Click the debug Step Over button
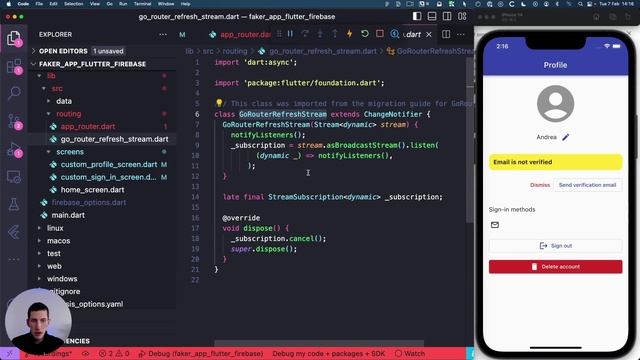Viewport: 640px width, 360px height. click(305, 34)
